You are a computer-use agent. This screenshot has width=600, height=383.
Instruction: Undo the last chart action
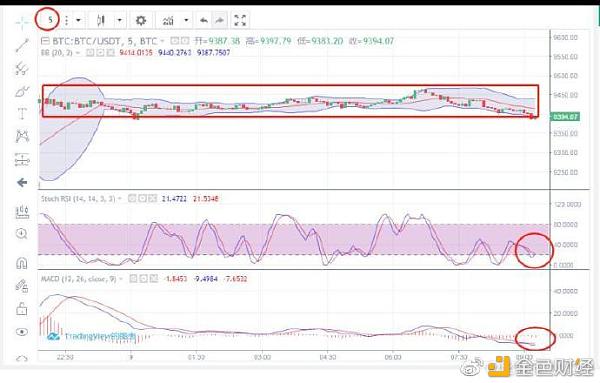(204, 20)
